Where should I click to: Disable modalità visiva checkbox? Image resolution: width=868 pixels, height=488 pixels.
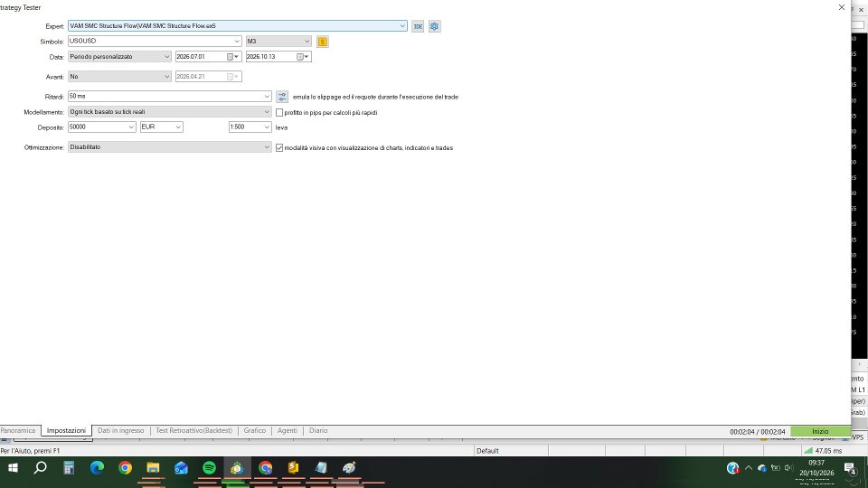point(279,147)
